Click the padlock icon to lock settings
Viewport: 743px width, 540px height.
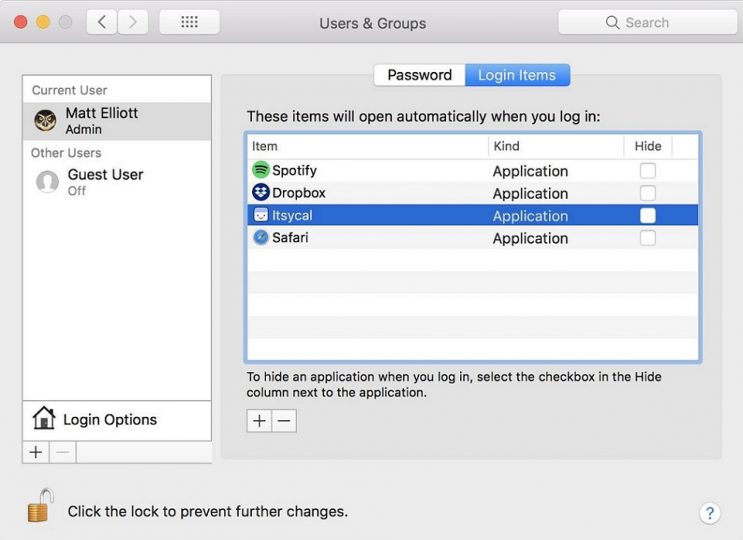(39, 506)
